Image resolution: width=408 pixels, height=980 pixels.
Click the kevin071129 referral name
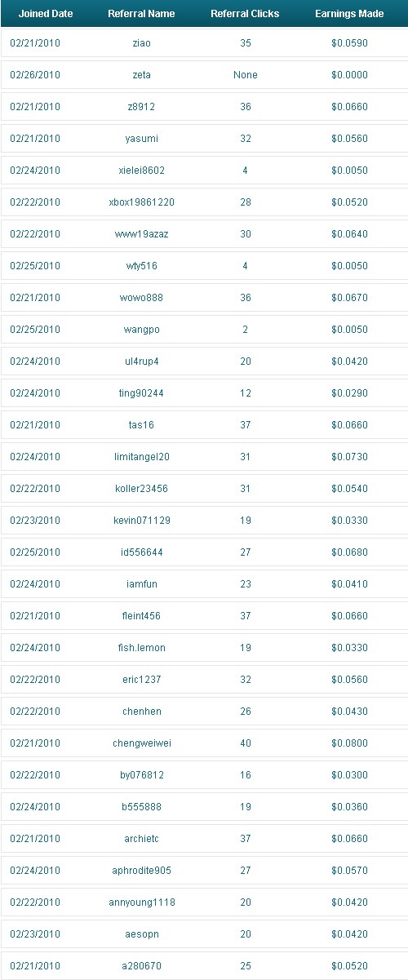141,520
